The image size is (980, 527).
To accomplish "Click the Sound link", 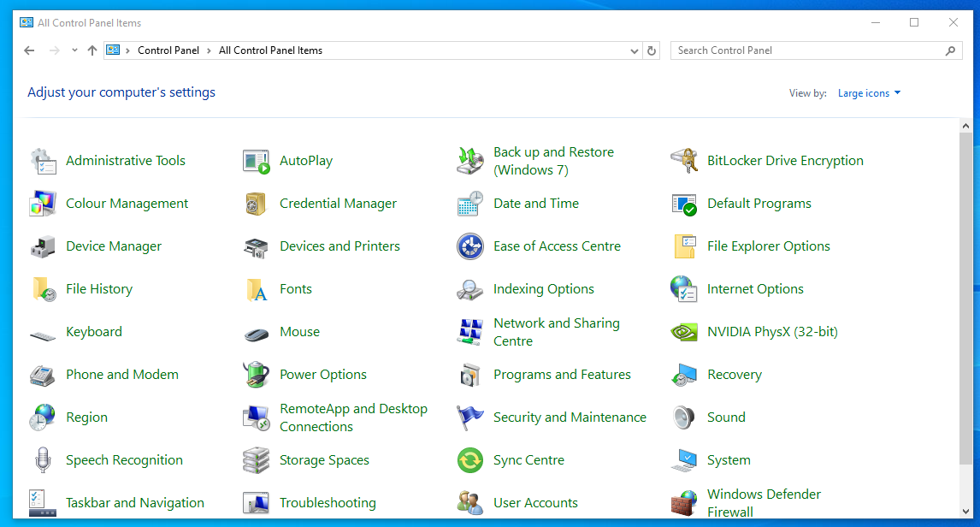I will coord(726,417).
